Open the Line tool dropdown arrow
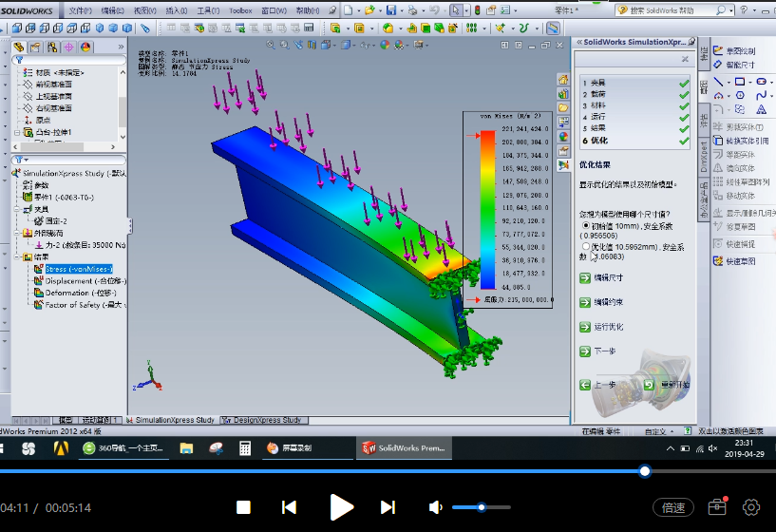 (729, 82)
